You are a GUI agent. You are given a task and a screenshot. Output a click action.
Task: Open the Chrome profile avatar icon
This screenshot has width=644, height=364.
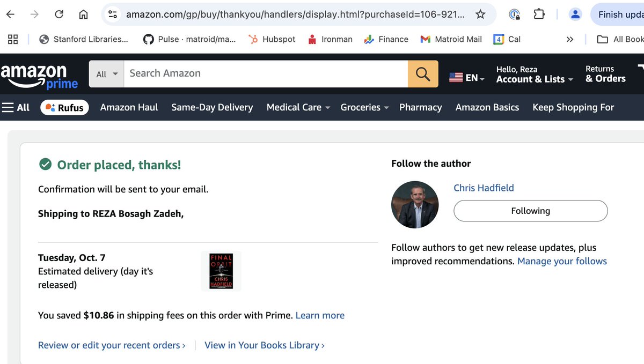pos(575,14)
